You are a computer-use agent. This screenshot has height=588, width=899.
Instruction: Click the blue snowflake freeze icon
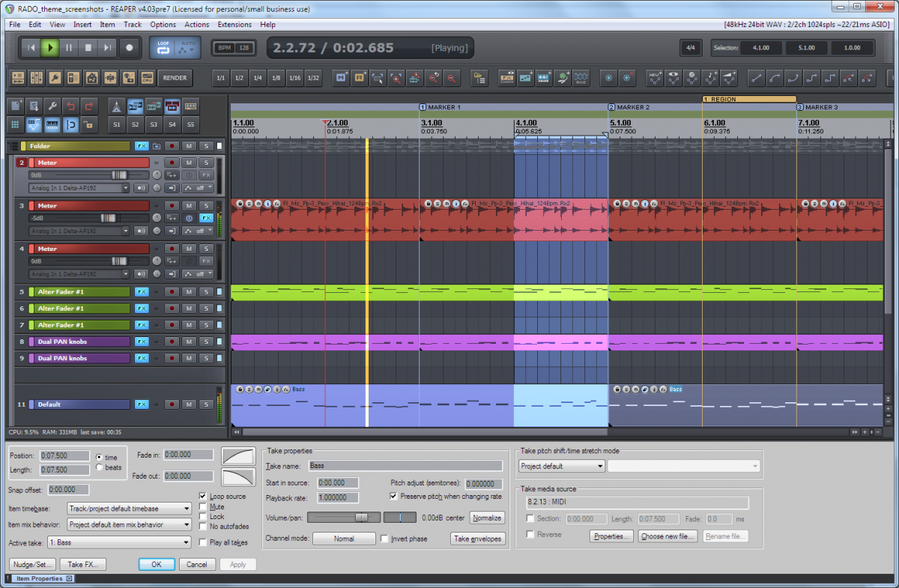click(609, 78)
